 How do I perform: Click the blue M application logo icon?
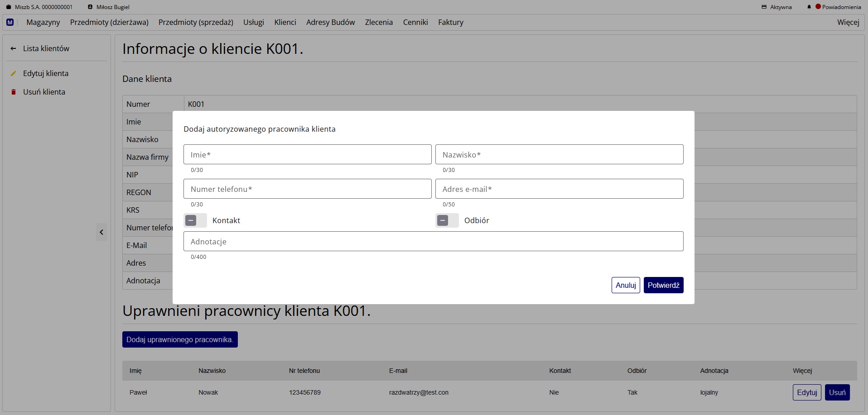coord(10,22)
